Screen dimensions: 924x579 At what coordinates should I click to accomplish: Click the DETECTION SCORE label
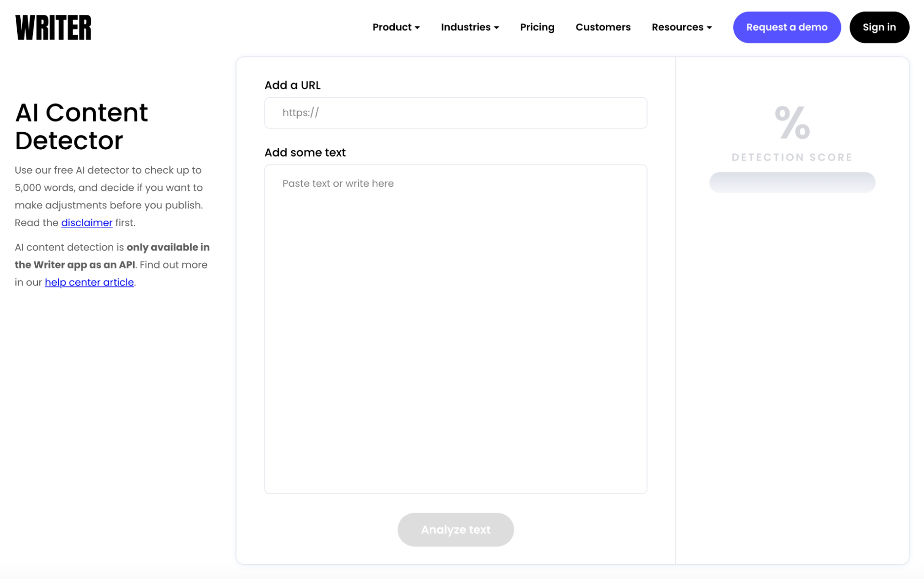tap(792, 157)
